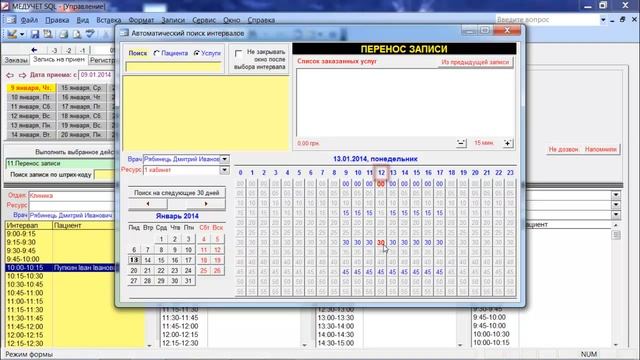This screenshot has width=640, height=360.
Task: Go to previous month in calendar
Action: click(x=148, y=204)
